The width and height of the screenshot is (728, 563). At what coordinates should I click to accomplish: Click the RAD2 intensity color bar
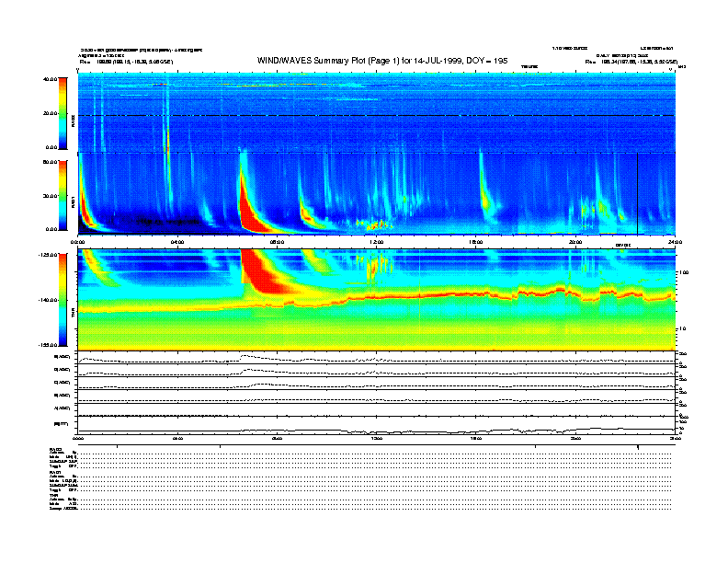[x=63, y=113]
